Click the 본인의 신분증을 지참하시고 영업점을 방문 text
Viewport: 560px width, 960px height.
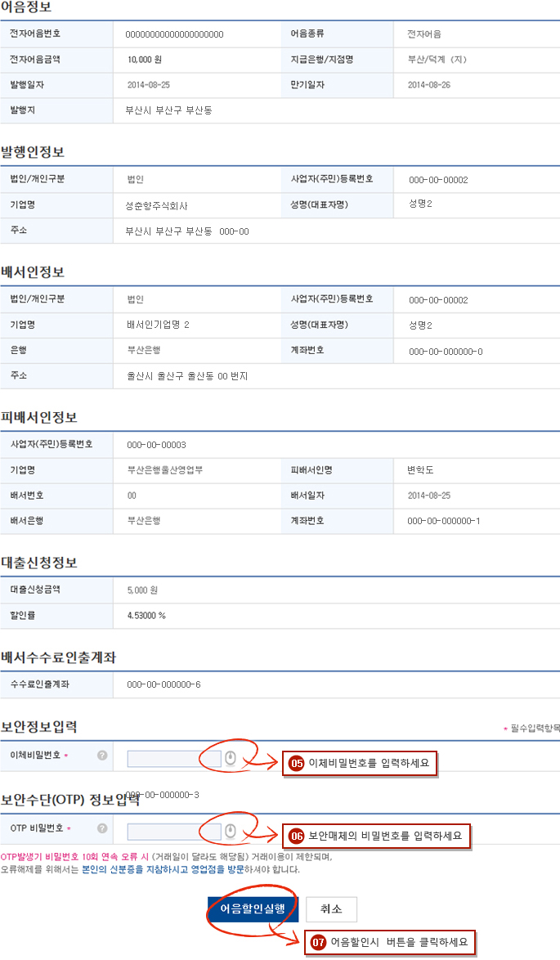coord(163,869)
